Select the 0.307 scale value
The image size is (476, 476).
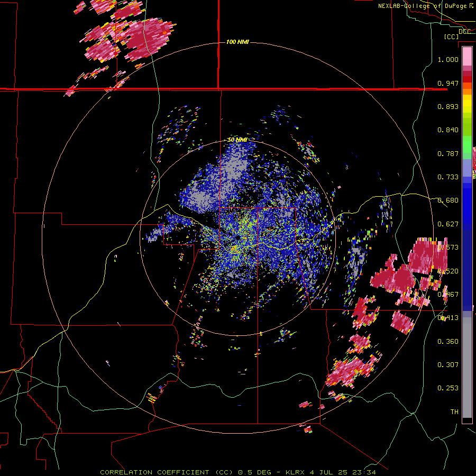coord(448,365)
